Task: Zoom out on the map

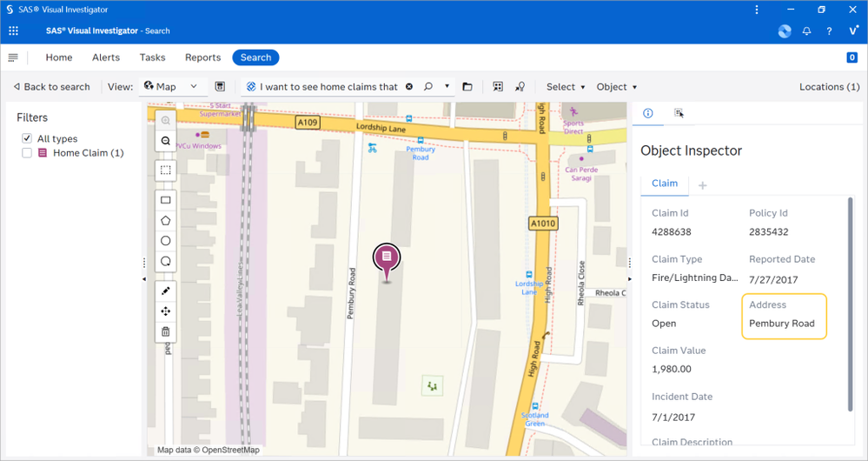Action: coord(165,141)
